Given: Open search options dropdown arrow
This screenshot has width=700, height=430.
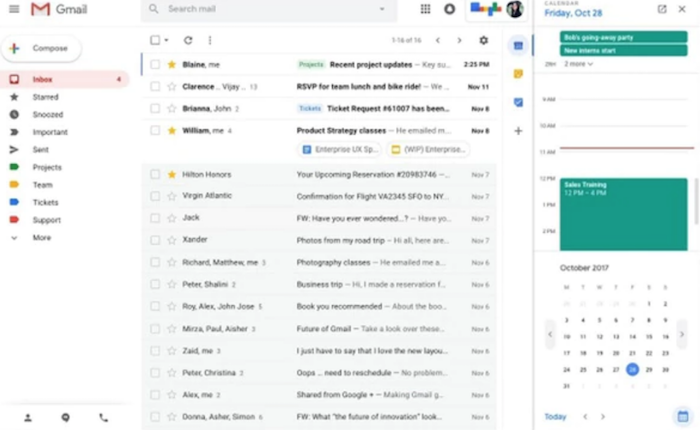Looking at the screenshot, I should [x=381, y=9].
